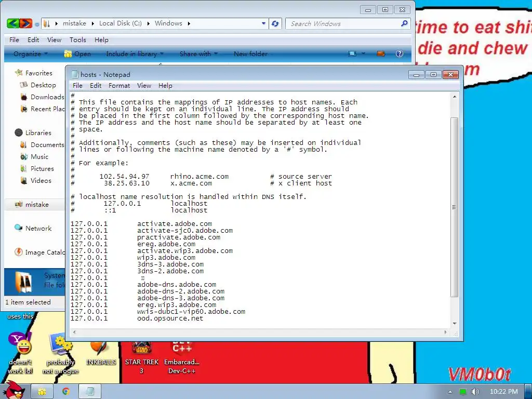This screenshot has width=532, height=399.
Task: Open the Explorer help question mark icon
Action: click(x=400, y=54)
